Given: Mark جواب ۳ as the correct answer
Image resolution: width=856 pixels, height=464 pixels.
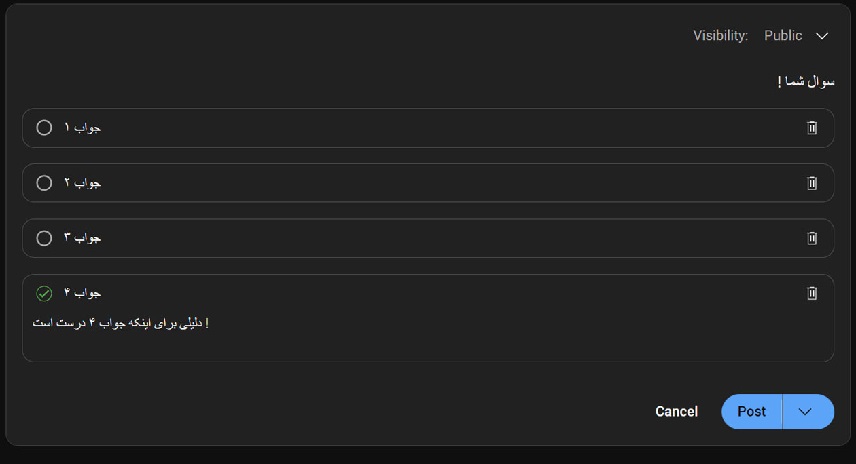Looking at the screenshot, I should pyautogui.click(x=44, y=238).
